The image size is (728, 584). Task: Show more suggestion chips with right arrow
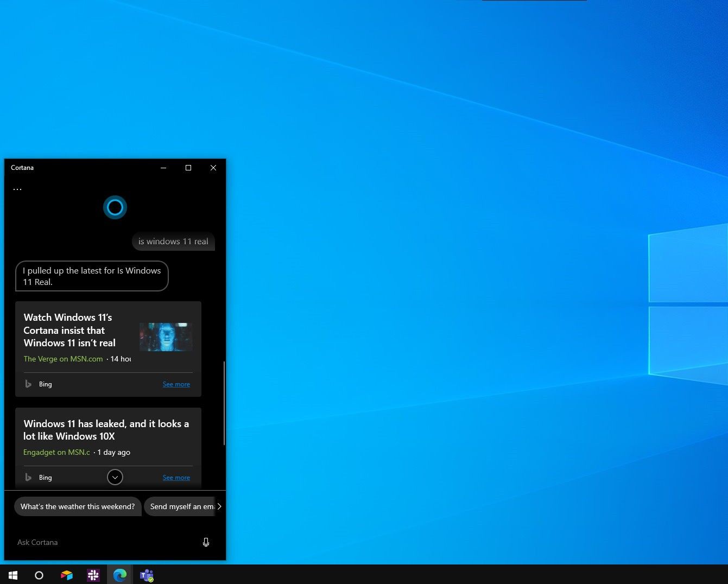click(219, 506)
